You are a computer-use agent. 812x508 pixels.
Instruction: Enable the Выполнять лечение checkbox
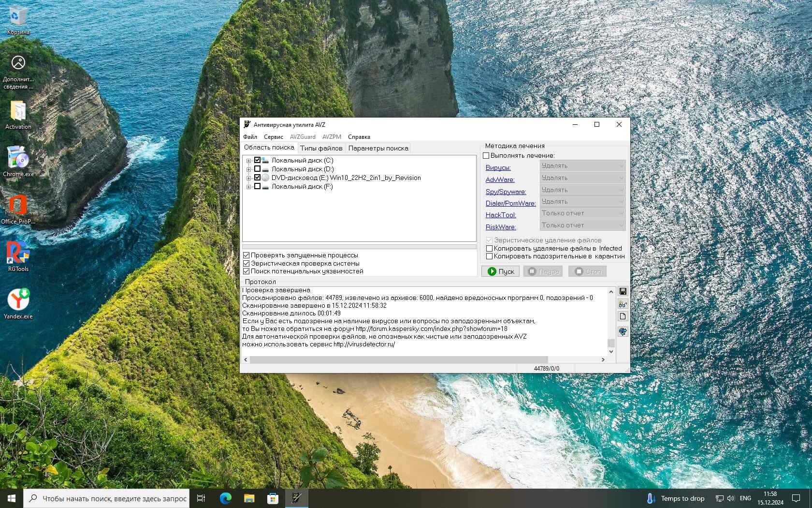coord(486,155)
